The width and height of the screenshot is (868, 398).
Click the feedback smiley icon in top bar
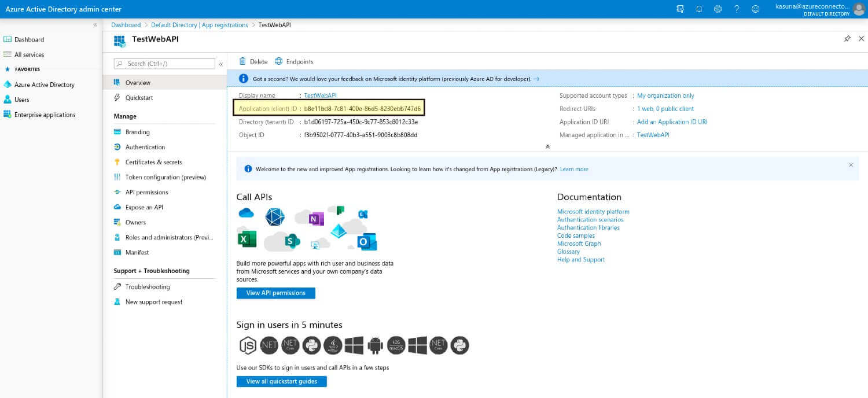(x=756, y=9)
